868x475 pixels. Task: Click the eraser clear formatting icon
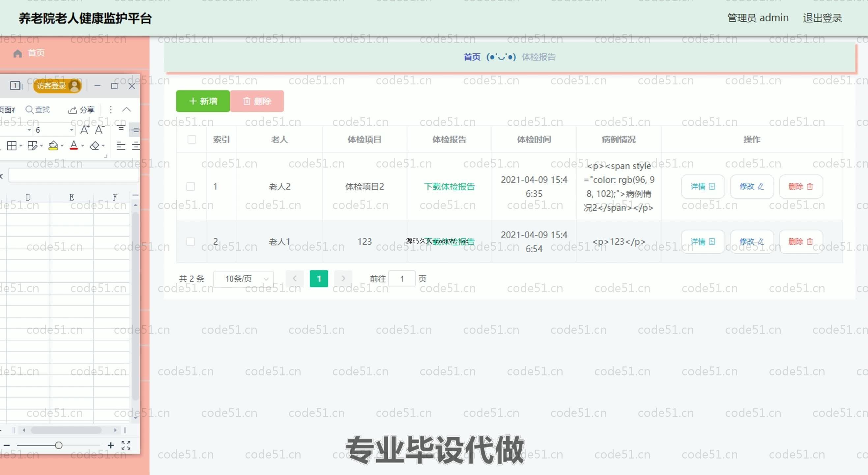(x=95, y=146)
